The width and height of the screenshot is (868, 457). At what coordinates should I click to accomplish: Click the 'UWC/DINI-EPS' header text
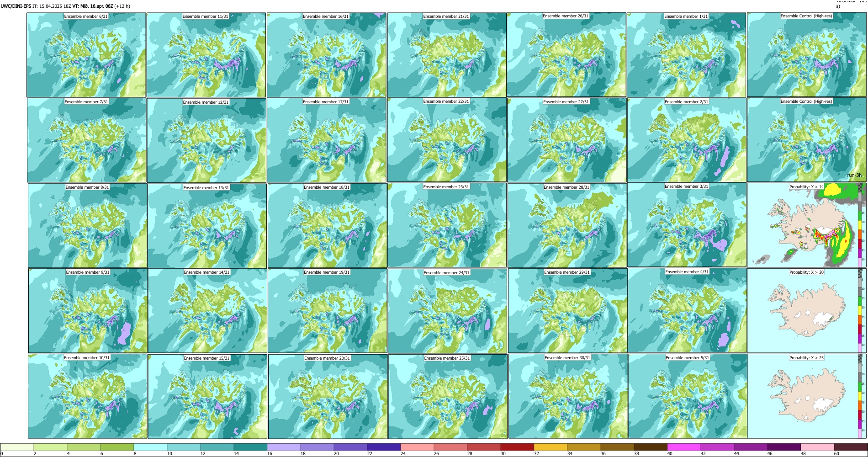pos(16,6)
